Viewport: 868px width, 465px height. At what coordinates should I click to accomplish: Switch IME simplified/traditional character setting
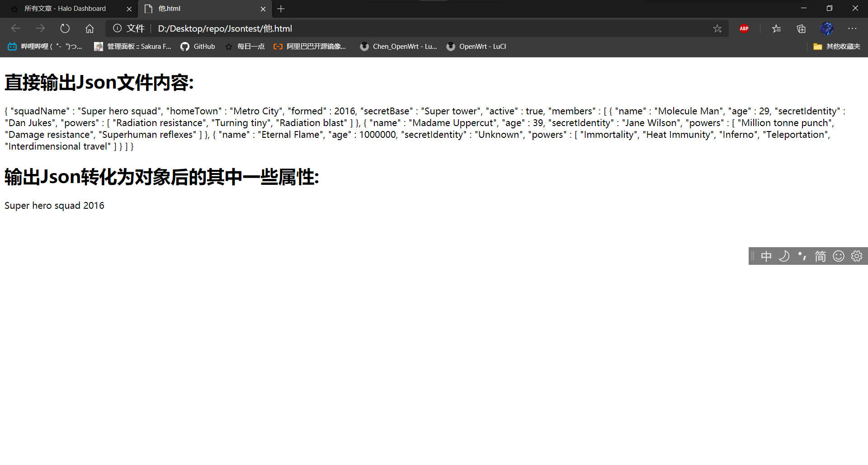pos(820,256)
